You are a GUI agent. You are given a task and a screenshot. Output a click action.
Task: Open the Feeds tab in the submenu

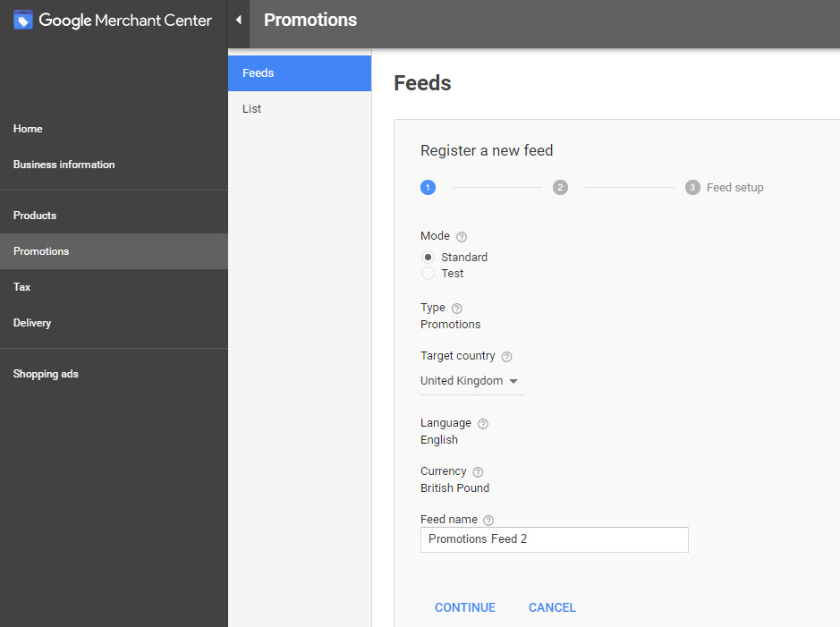[x=300, y=73]
